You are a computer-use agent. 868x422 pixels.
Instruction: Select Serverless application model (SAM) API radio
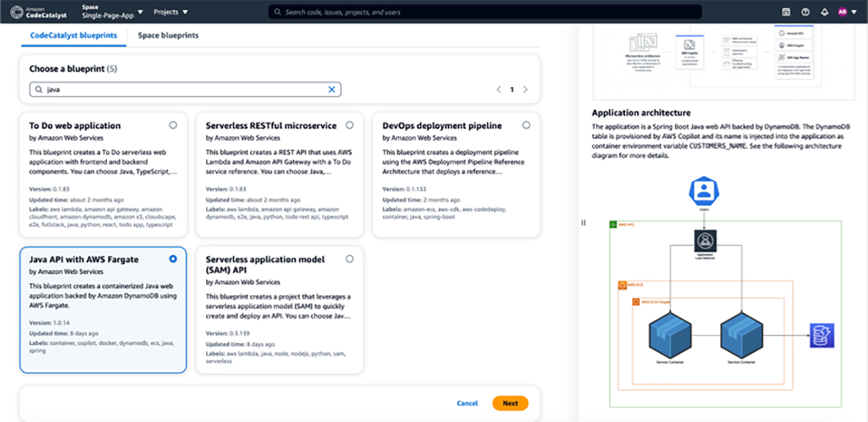coord(349,258)
